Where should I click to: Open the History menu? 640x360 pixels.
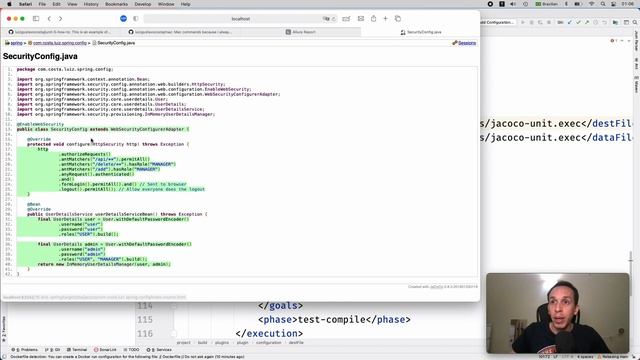click(91, 4)
